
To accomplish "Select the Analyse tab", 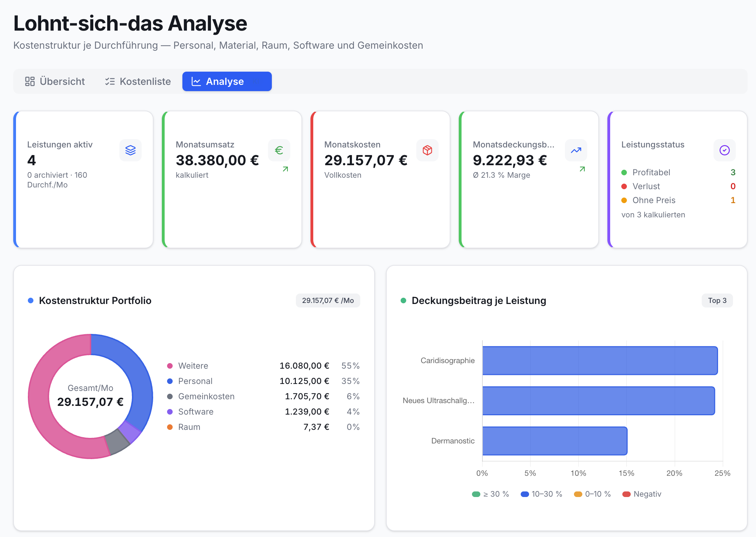I will 227,81.
